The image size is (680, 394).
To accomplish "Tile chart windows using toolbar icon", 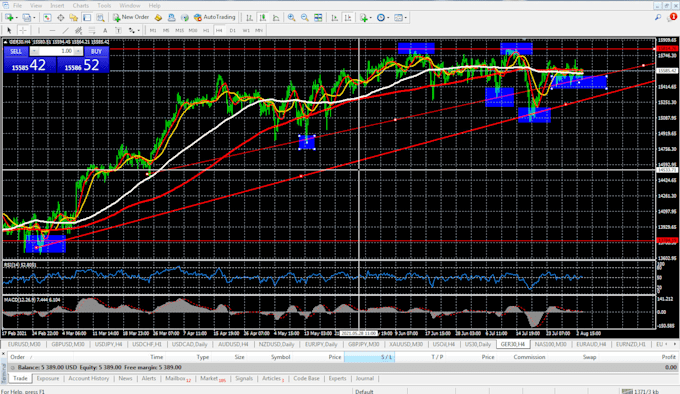I will click(x=318, y=18).
